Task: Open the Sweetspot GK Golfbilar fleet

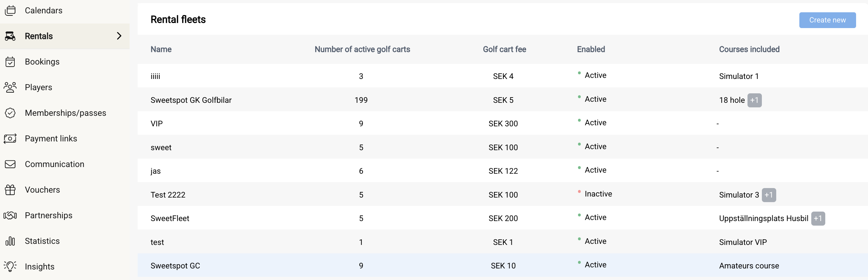Action: click(191, 100)
